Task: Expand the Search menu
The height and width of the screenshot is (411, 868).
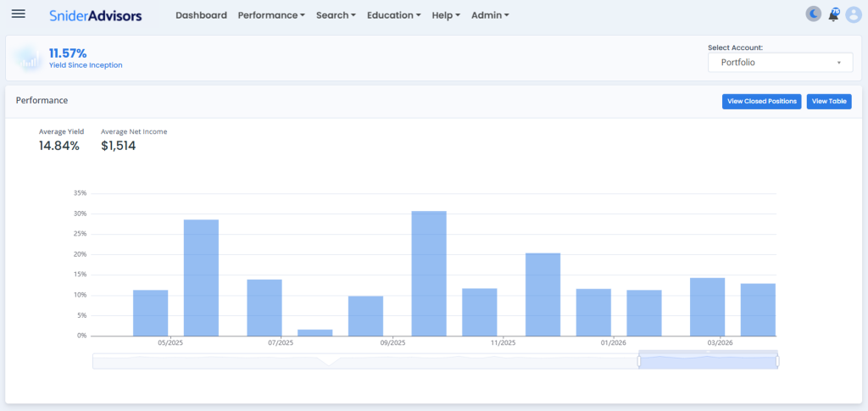Action: pyautogui.click(x=336, y=15)
